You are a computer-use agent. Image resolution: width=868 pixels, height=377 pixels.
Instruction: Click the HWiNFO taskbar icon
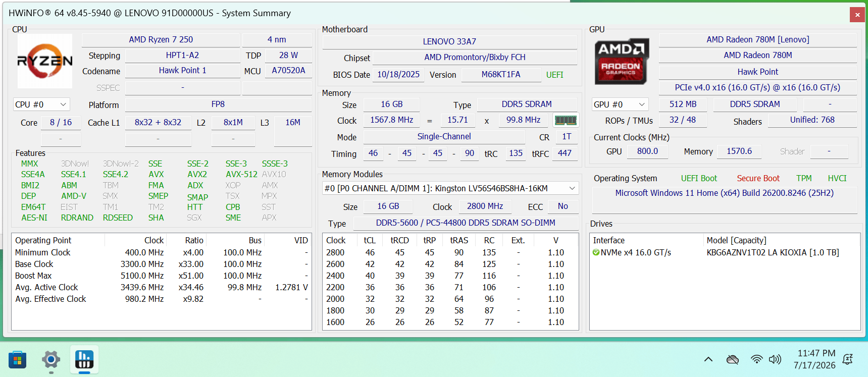(x=84, y=360)
